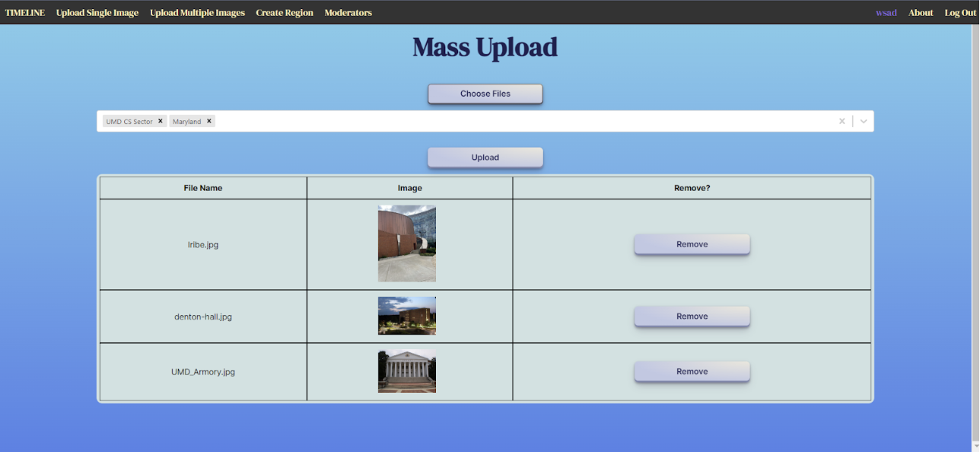This screenshot has height=452, width=980.
Task: Expand the region tags dropdown
Action: [x=864, y=121]
